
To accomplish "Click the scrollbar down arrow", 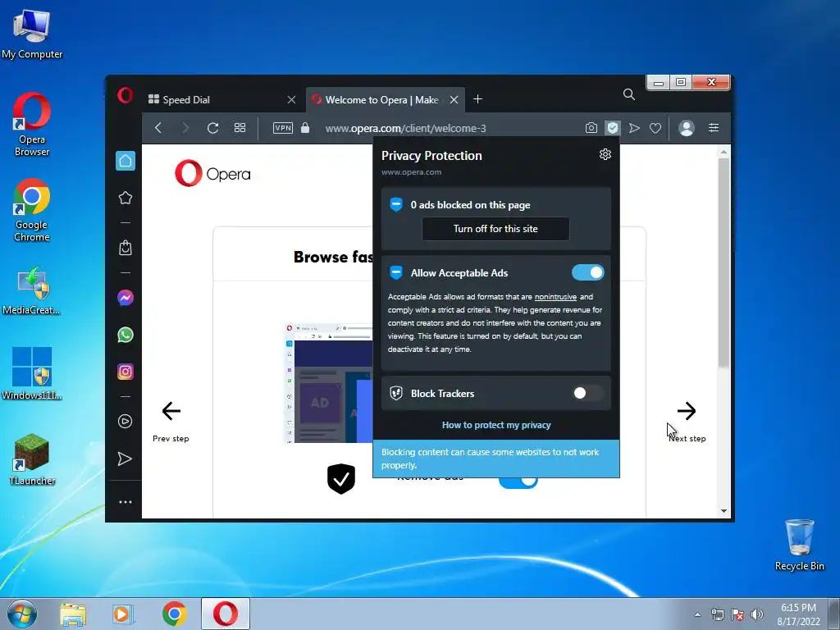I will [724, 511].
